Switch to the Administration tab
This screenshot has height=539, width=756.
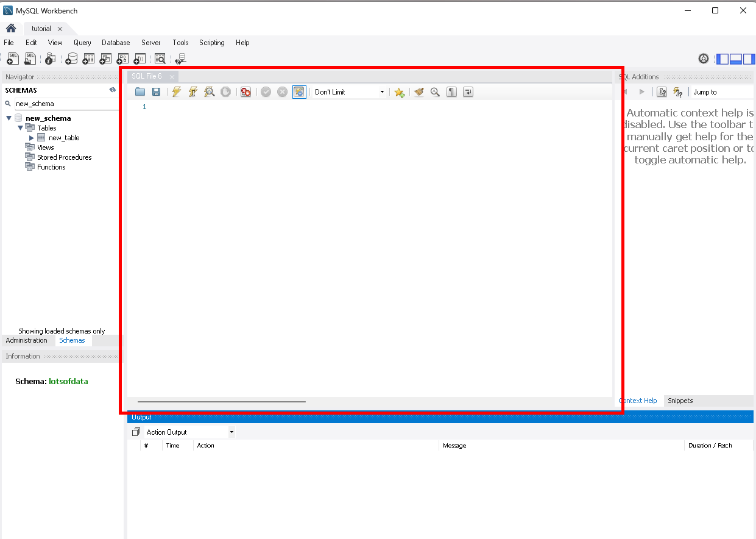26,340
